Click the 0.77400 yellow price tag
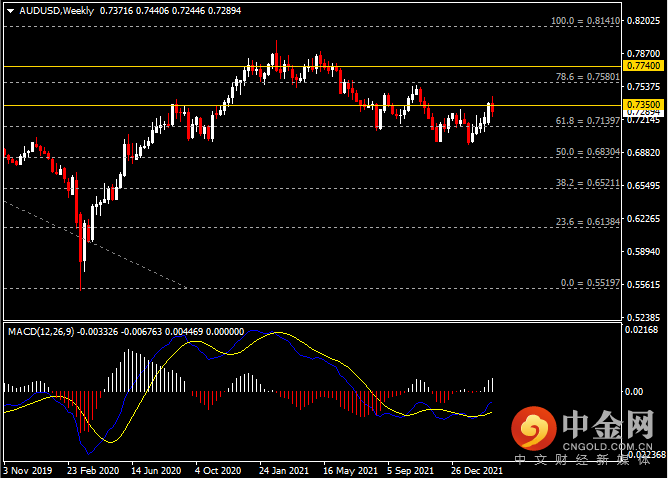This screenshot has width=668, height=478. [x=643, y=66]
